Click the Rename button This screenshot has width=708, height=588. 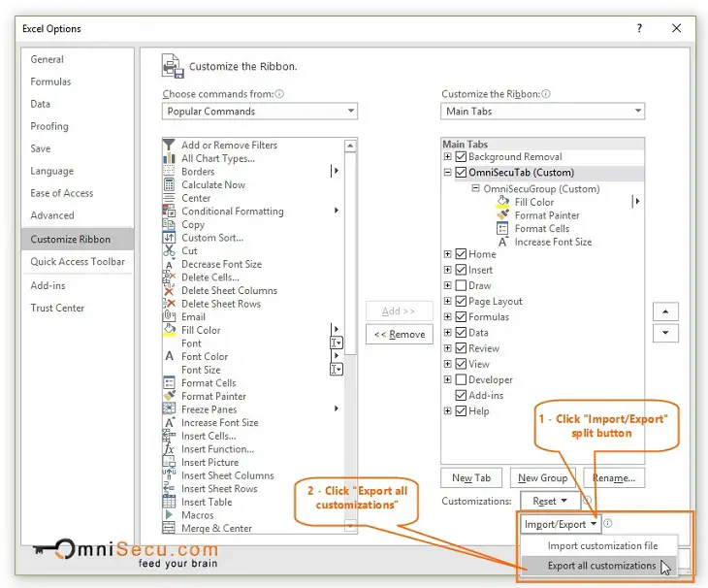click(x=614, y=477)
